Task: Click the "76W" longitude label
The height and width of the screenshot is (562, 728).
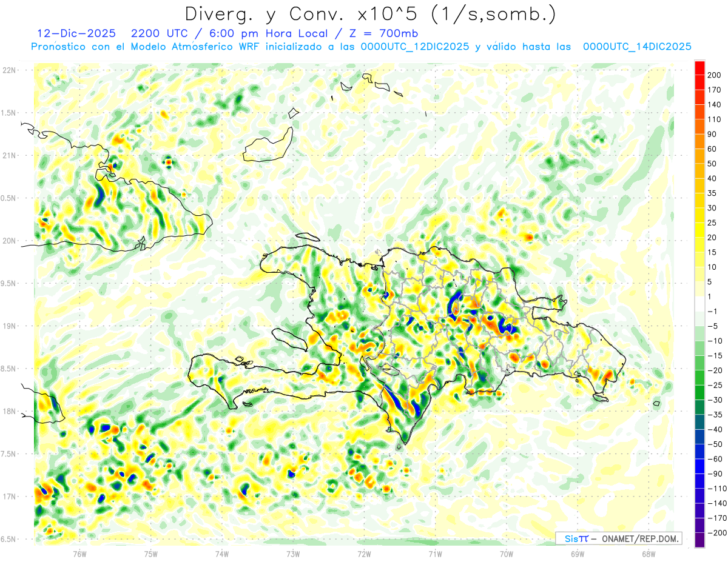Action: (80, 554)
